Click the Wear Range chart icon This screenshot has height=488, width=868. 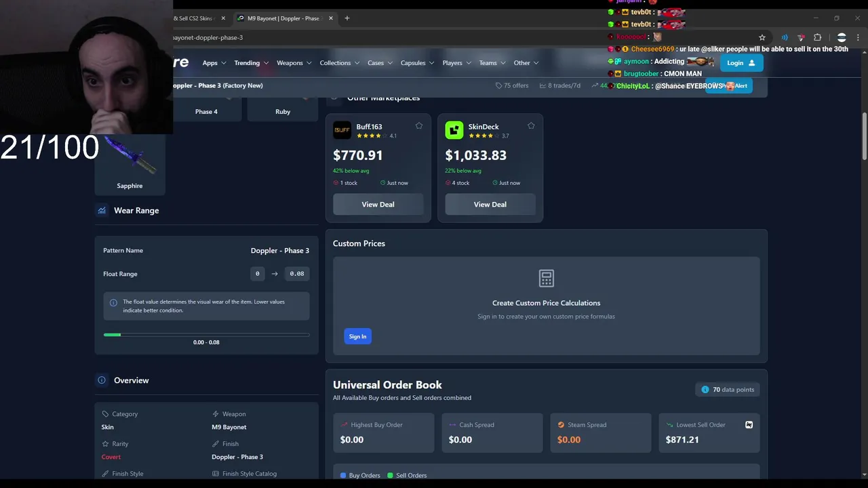[x=102, y=211]
